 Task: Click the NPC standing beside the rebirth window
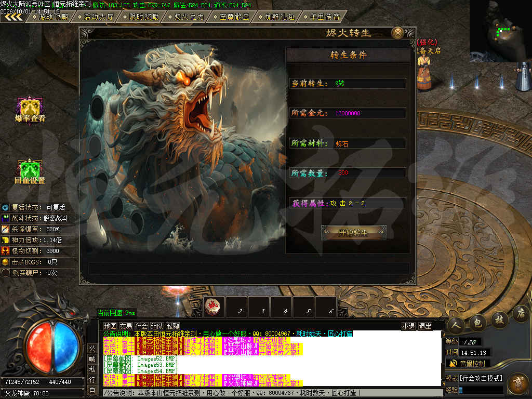[x=424, y=73]
